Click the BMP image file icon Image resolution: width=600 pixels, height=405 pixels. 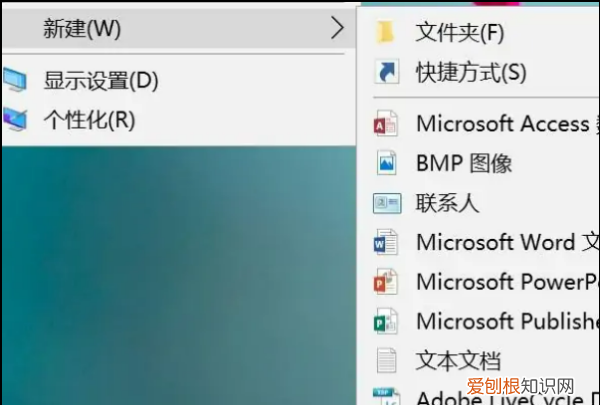[386, 163]
